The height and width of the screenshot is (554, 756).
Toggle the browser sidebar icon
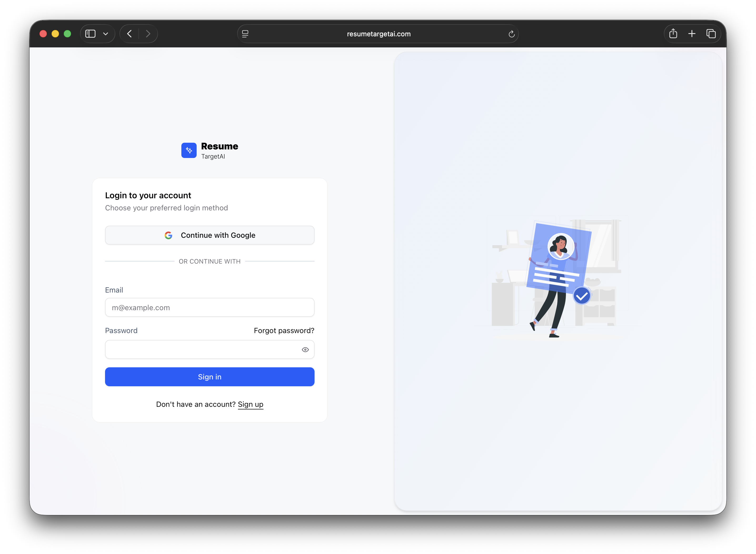click(90, 33)
